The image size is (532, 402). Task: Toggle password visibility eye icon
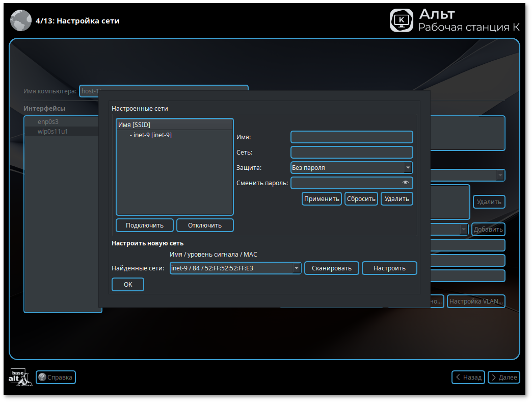tap(406, 183)
